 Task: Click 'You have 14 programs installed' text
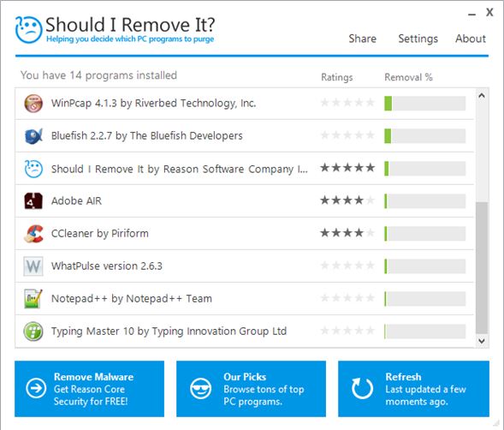[98, 75]
